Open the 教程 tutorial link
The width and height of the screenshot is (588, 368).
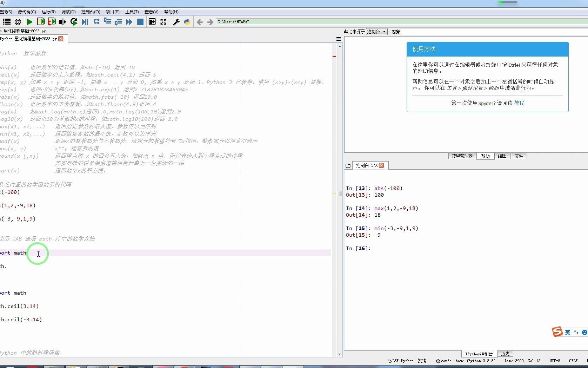[519, 103]
